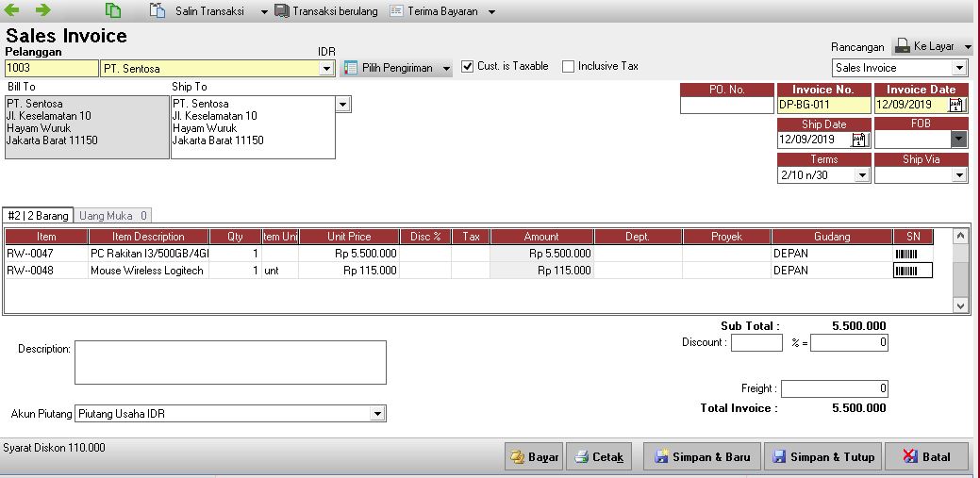Go to next invoice with forward arrow
Image resolution: width=980 pixels, height=478 pixels.
[43, 10]
